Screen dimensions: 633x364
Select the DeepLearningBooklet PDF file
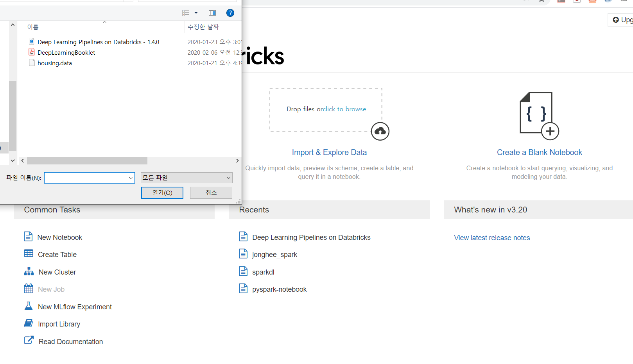tap(66, 52)
